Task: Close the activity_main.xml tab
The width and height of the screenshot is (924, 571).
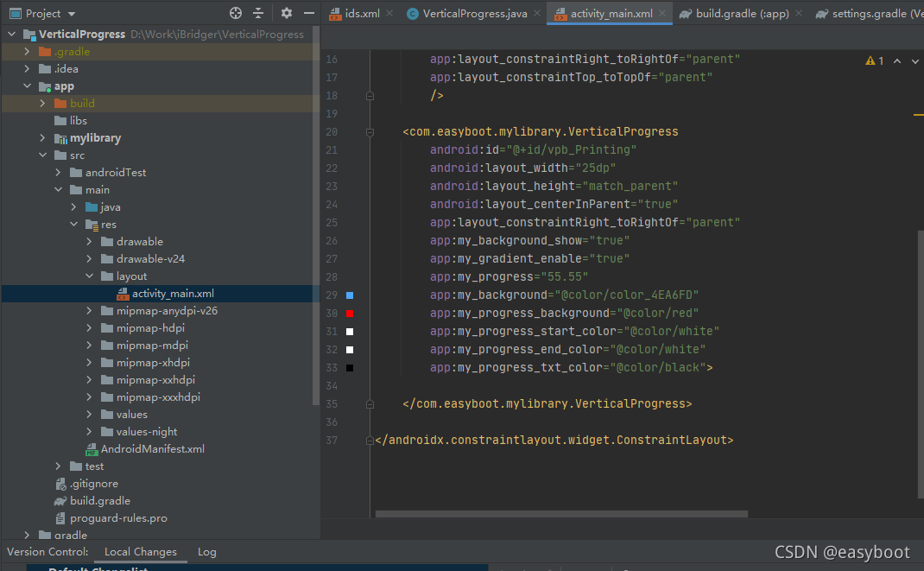Action: point(662,13)
